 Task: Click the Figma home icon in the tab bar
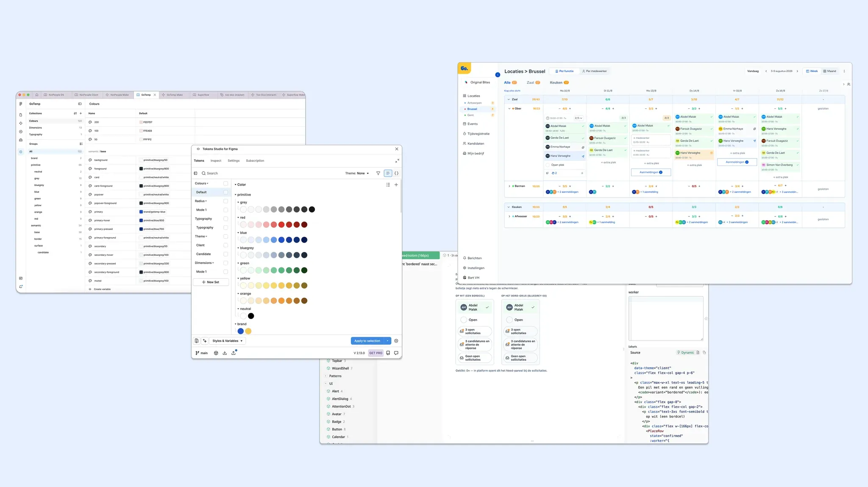tap(37, 95)
